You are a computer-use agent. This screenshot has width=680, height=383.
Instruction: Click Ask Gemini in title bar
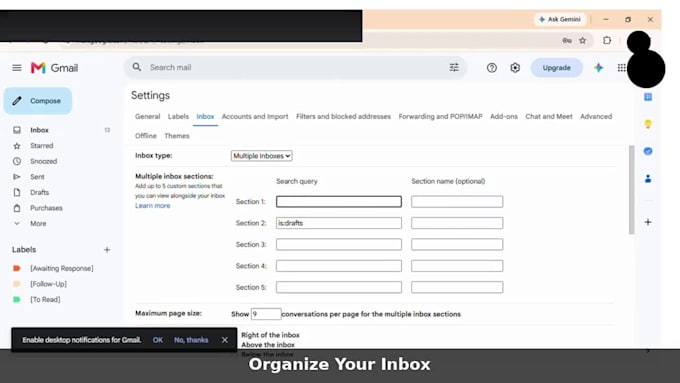[x=560, y=20]
